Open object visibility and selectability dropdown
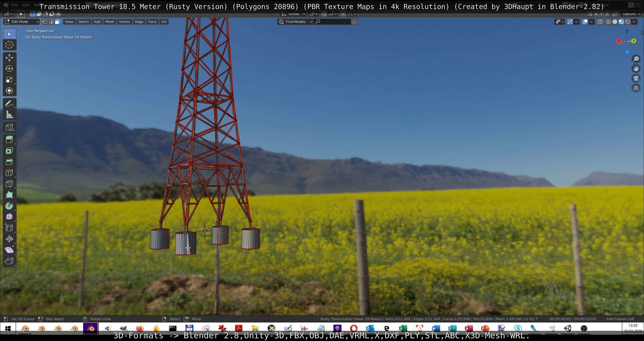Screen dimensions: 644x341 (559, 22)
